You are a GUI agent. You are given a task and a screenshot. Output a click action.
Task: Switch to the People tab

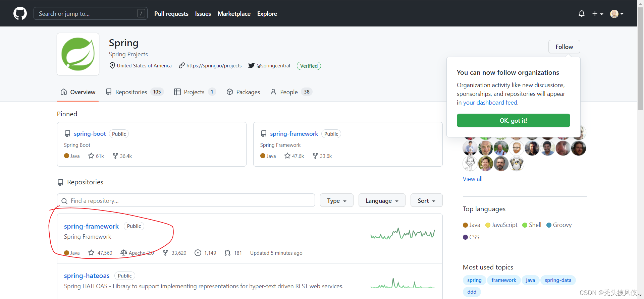click(291, 92)
